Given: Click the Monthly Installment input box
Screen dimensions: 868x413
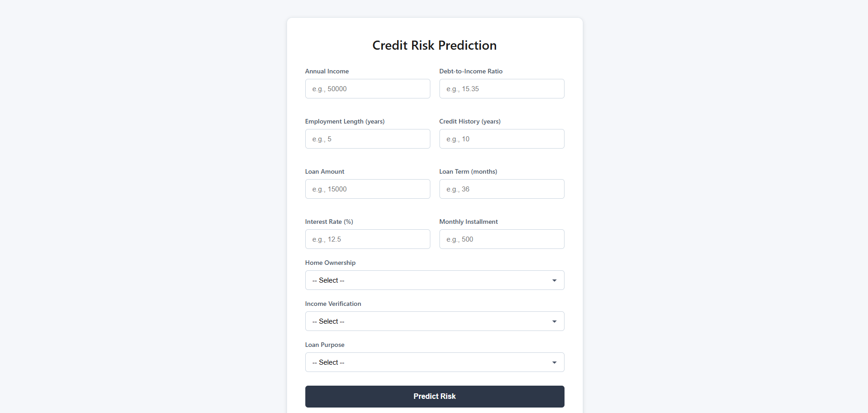Looking at the screenshot, I should [x=502, y=239].
